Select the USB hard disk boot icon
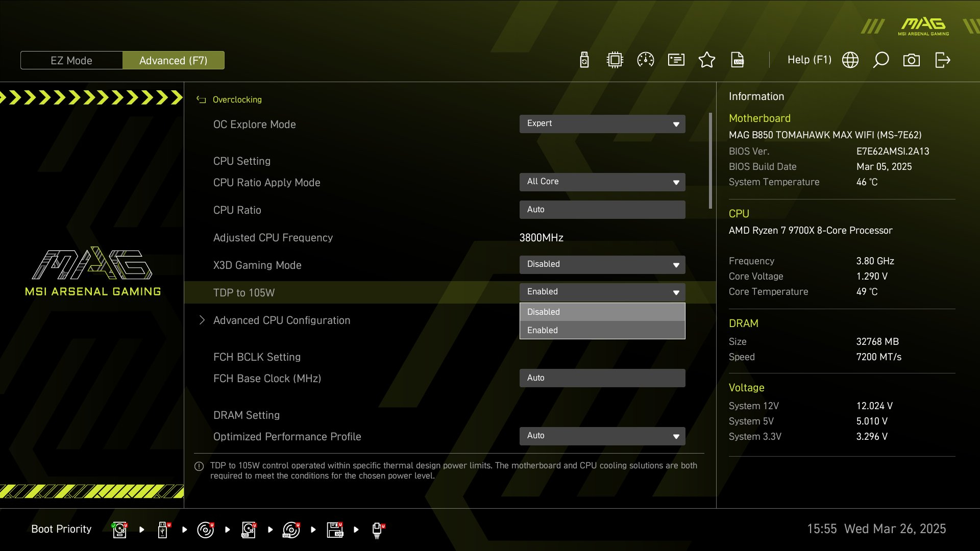The width and height of the screenshot is (980, 551). pos(249,530)
